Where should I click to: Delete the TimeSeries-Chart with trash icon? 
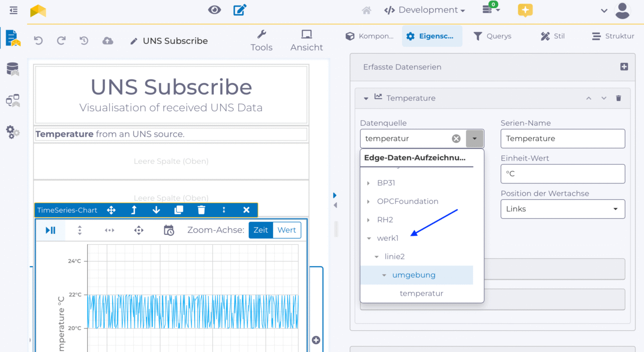click(x=201, y=210)
